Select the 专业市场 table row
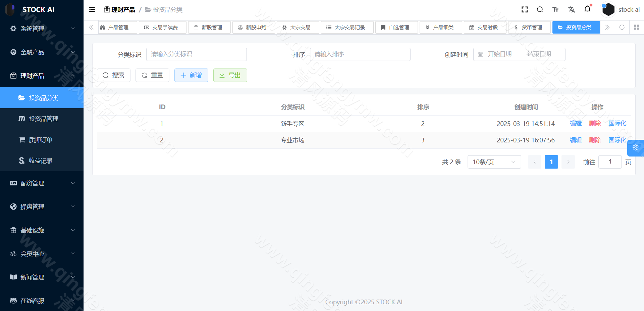644x311 pixels. click(x=292, y=140)
